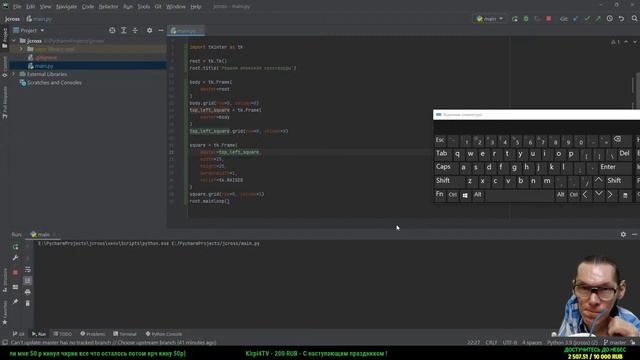
Task: Open the main run configuration dropdown
Action: 490,19
